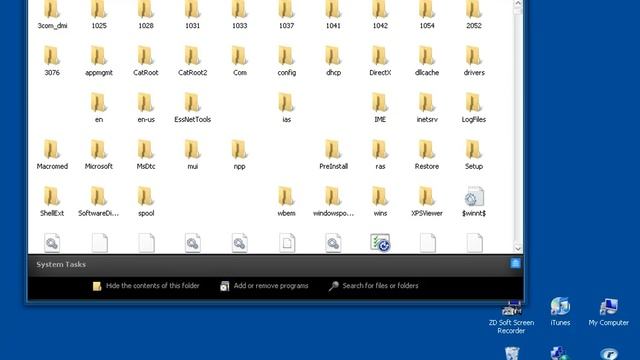Click the 1037 folder
The image size is (640, 360).
coord(286,15)
